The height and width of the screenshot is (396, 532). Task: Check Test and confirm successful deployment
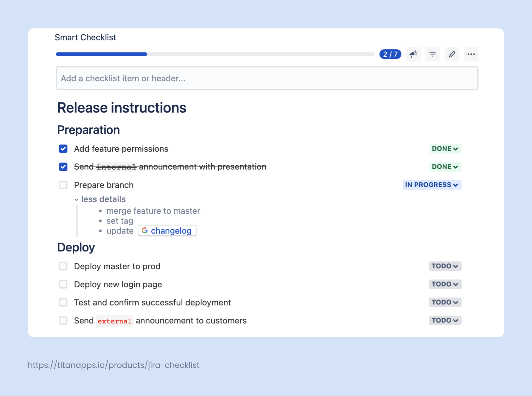[63, 302]
